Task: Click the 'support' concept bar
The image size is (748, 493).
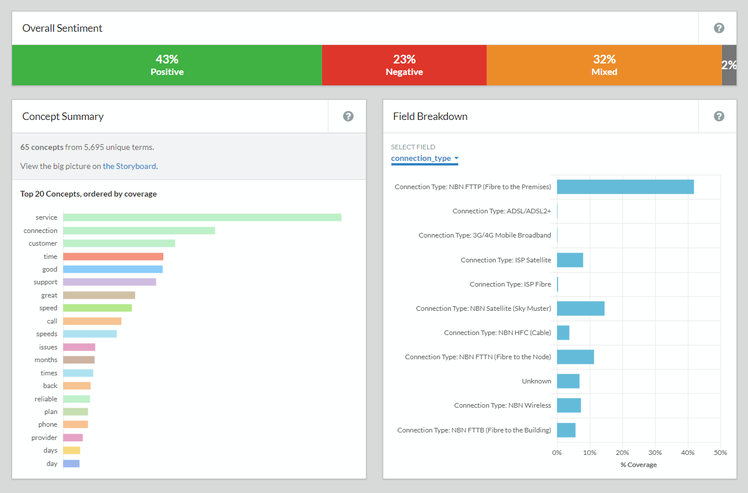Action: [109, 282]
